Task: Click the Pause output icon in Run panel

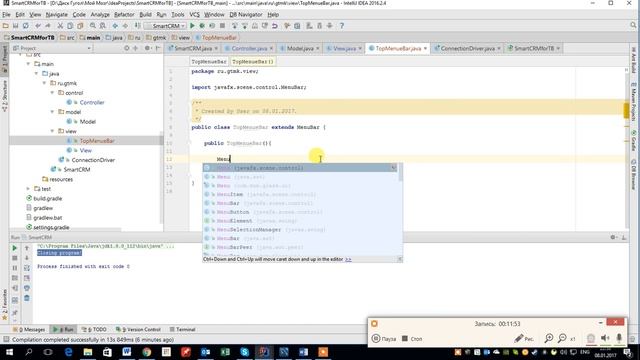Action: pos(15,268)
